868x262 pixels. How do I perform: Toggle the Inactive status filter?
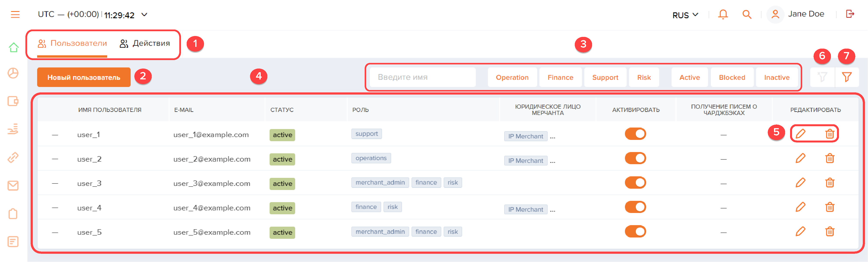click(777, 77)
